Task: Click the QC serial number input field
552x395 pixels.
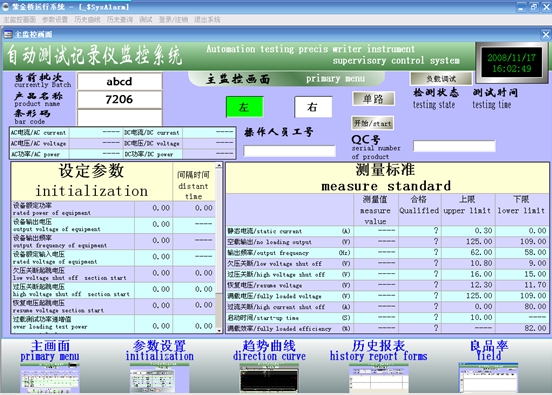Action: pyautogui.click(x=454, y=146)
